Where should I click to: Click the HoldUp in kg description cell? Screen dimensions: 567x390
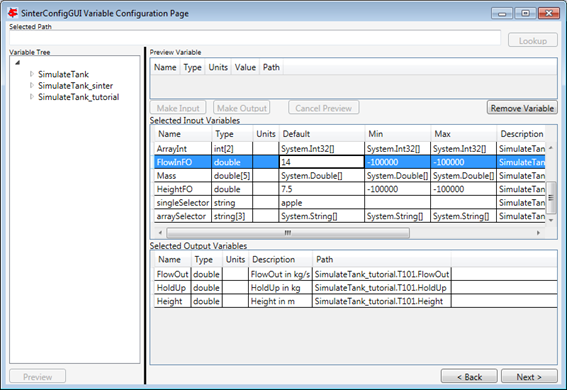click(x=280, y=288)
